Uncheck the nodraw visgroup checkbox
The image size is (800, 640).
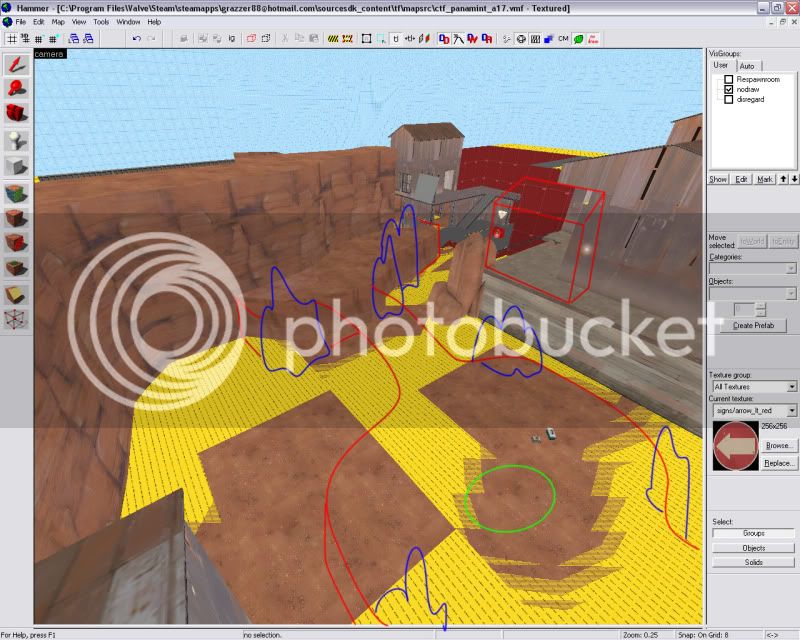pos(729,89)
